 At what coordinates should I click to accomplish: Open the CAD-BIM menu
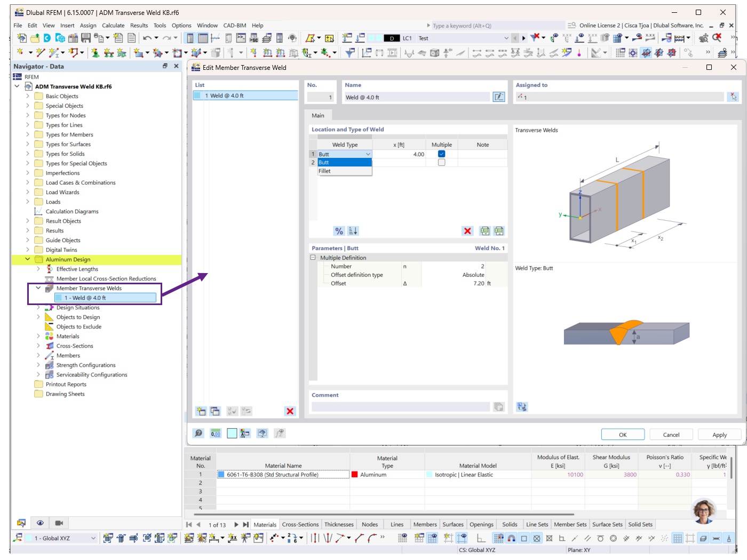pos(235,25)
